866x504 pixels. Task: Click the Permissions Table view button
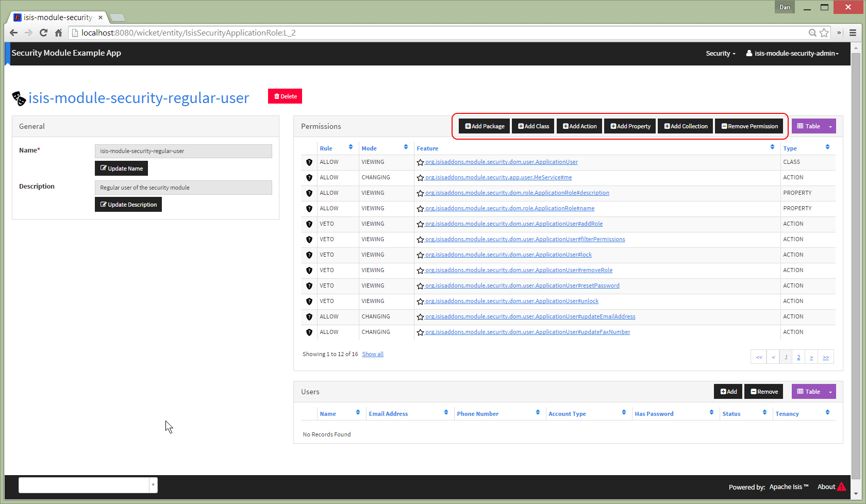808,126
